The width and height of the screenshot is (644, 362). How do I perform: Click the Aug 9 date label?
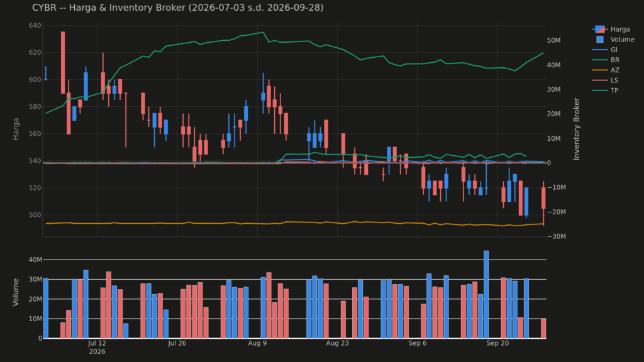[x=257, y=343]
